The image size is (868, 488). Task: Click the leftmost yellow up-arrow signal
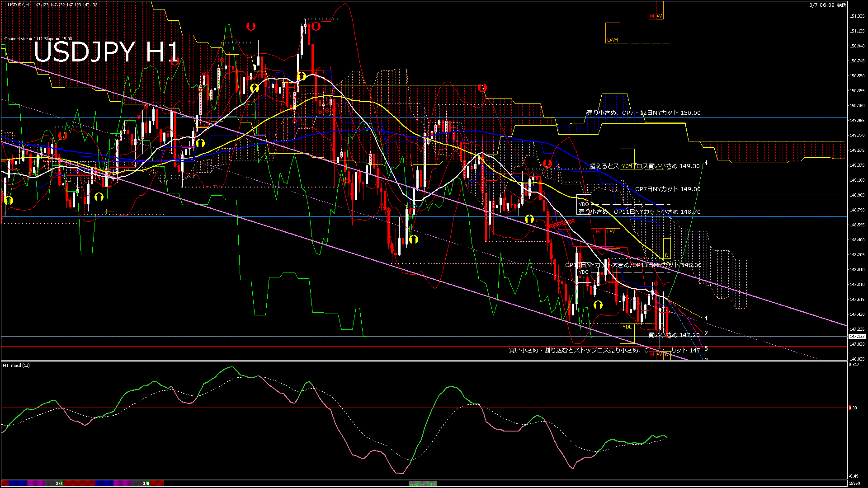tap(8, 201)
